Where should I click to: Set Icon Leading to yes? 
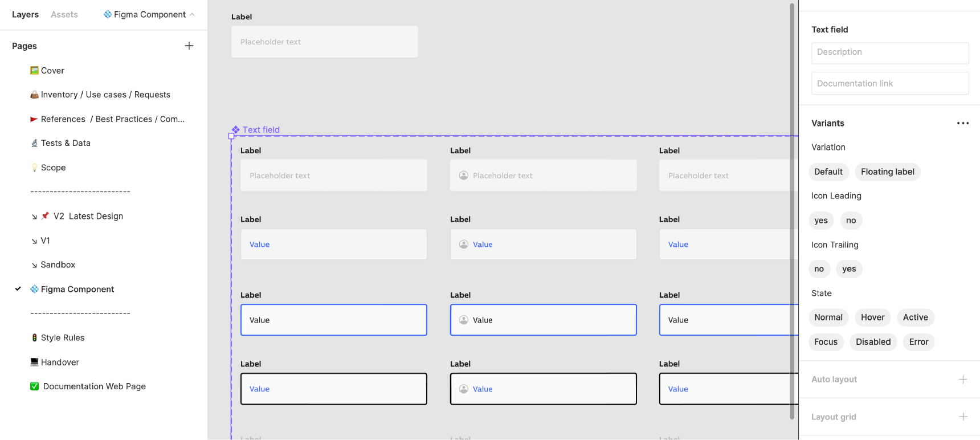tap(820, 221)
